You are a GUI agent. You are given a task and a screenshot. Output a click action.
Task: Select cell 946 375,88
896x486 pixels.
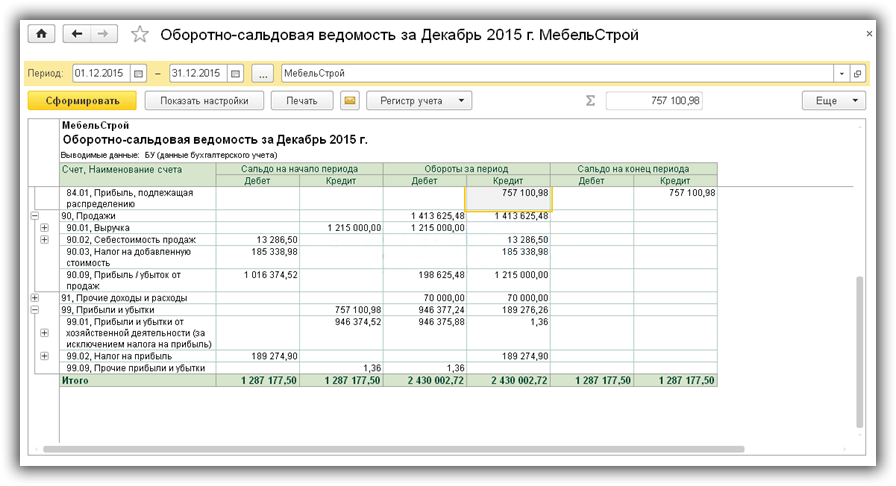(x=425, y=333)
